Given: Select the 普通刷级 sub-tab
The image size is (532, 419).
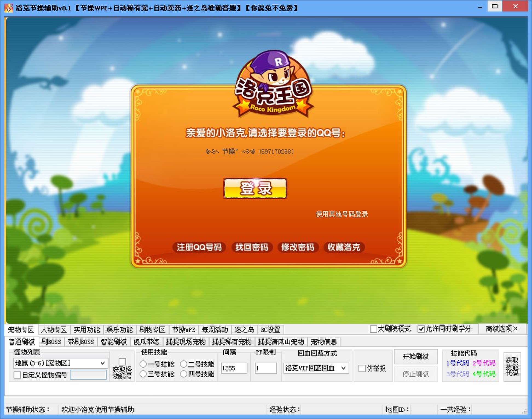Looking at the screenshot, I should [22, 342].
